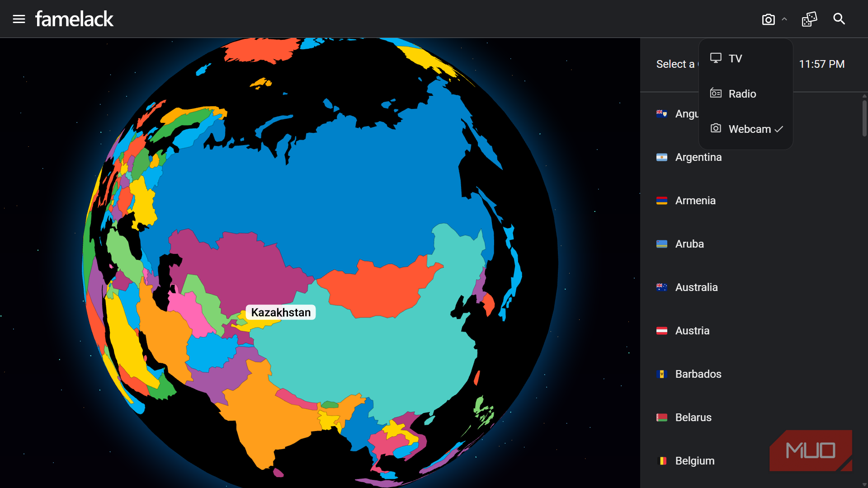Click the Anguilla flag icon

662,114
